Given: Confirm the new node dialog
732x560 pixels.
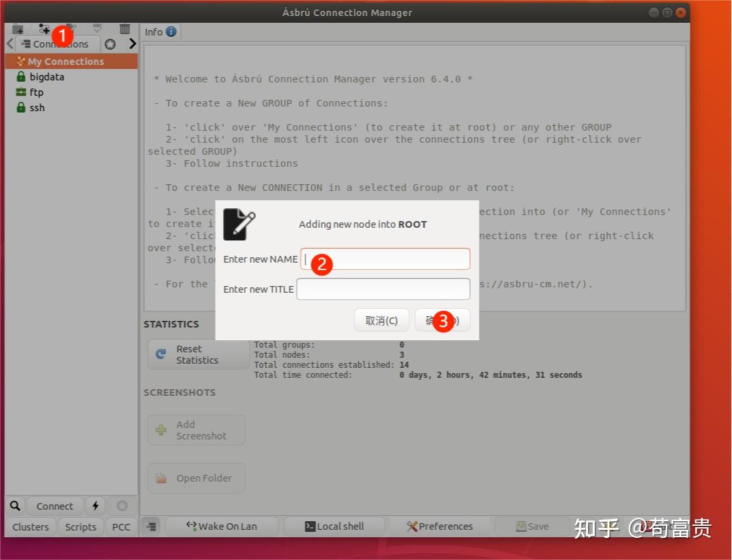Looking at the screenshot, I should click(x=442, y=320).
